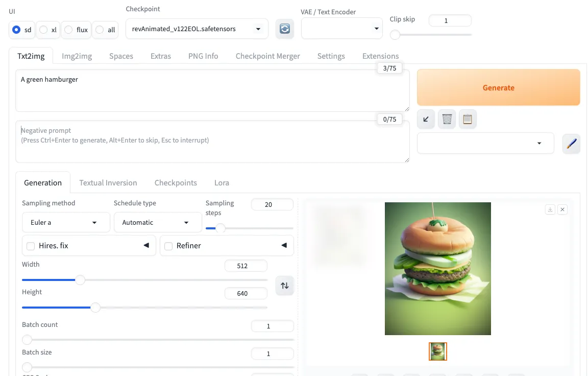The width and height of the screenshot is (588, 376).
Task: Open the VAE / Text Encoder dropdown
Action: click(341, 29)
